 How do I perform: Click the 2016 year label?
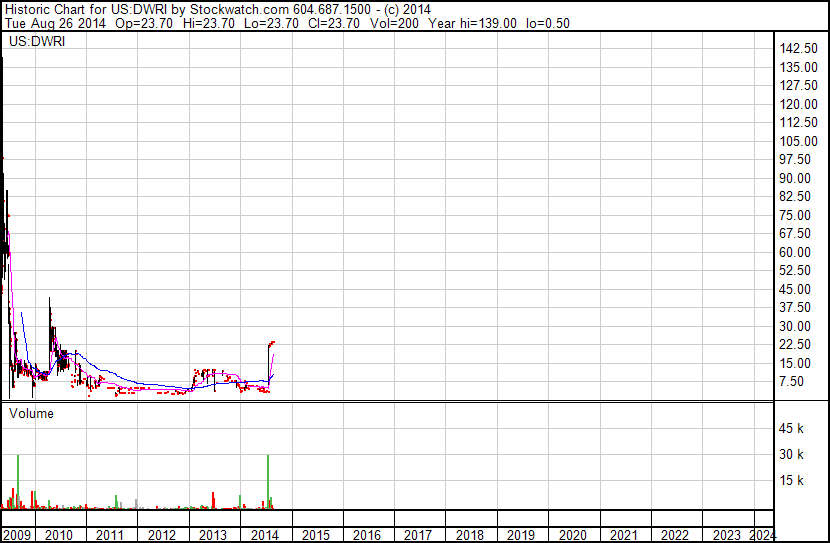[367, 535]
